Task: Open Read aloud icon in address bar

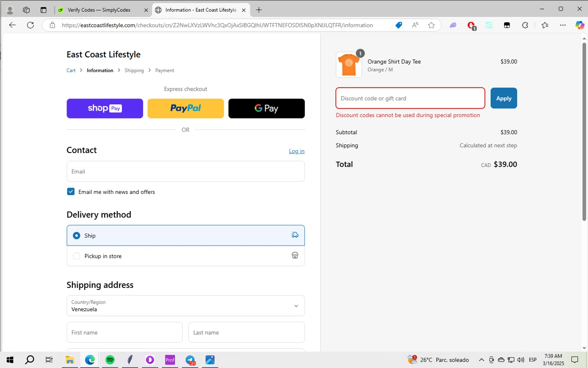Action: (415, 25)
